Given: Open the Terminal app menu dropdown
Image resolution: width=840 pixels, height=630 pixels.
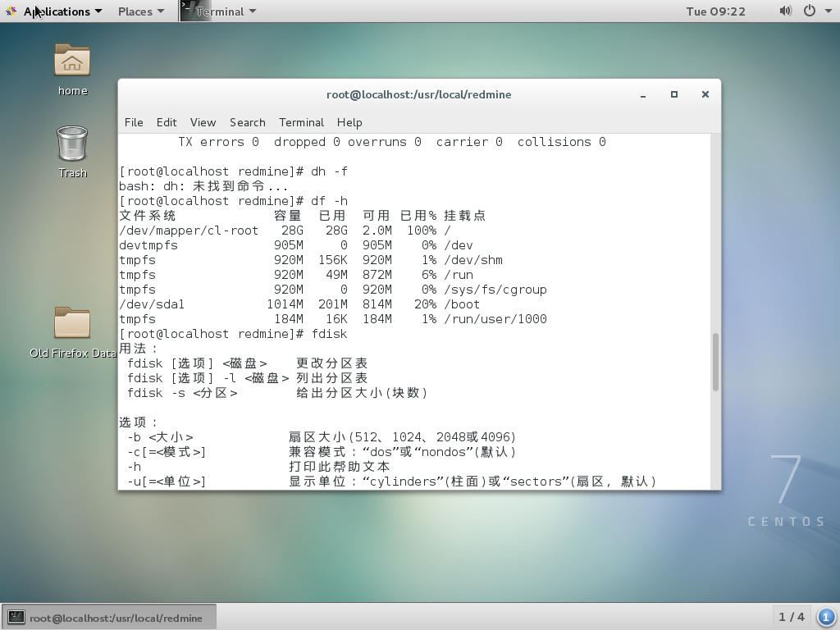Looking at the screenshot, I should coord(226,11).
